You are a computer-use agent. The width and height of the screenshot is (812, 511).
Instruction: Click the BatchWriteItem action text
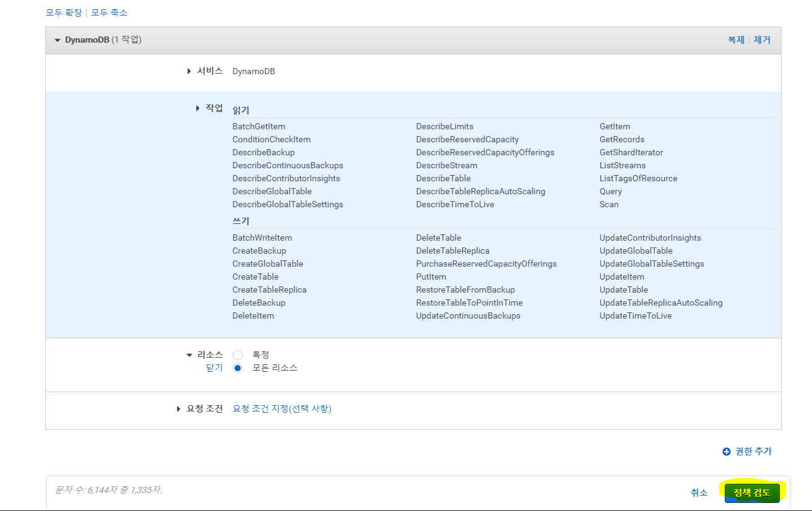tap(262, 238)
